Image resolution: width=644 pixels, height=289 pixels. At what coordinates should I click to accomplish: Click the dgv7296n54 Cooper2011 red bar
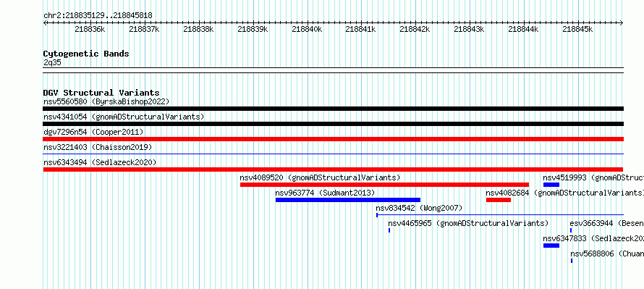(x=333, y=139)
